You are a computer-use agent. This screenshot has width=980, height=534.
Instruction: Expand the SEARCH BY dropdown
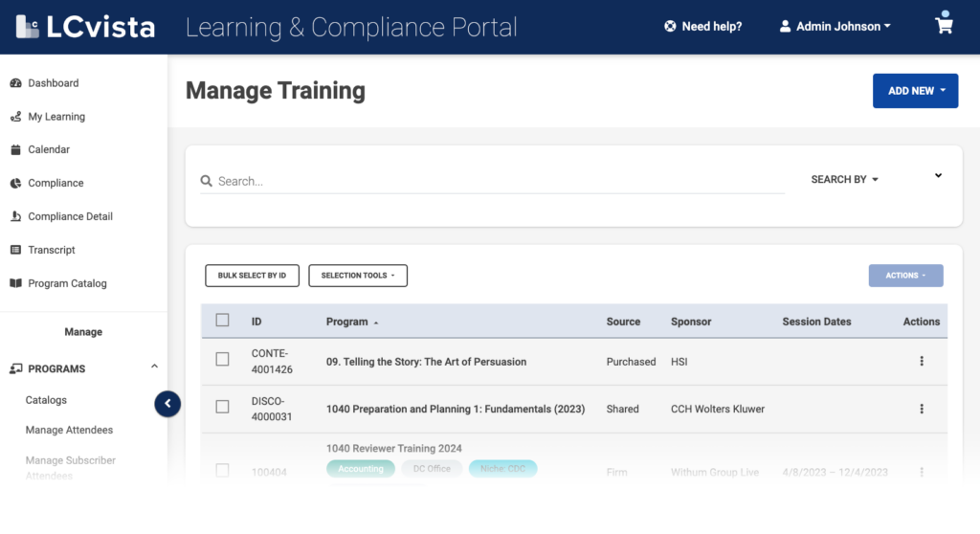click(844, 180)
